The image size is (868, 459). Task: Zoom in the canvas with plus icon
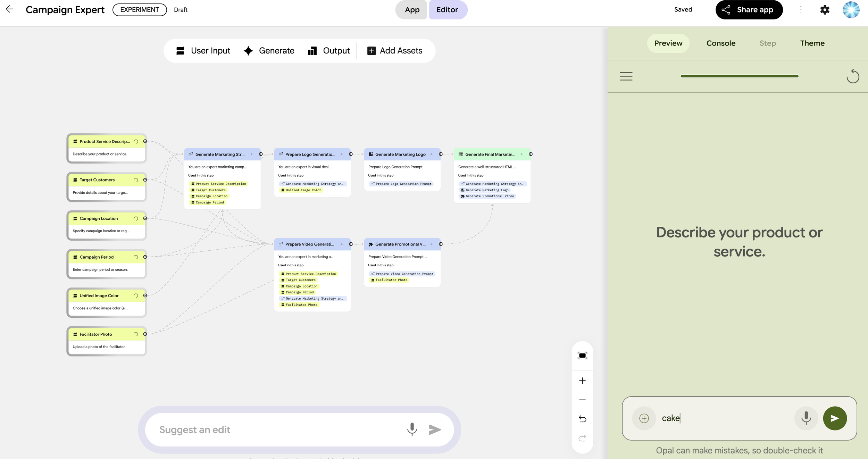582,381
